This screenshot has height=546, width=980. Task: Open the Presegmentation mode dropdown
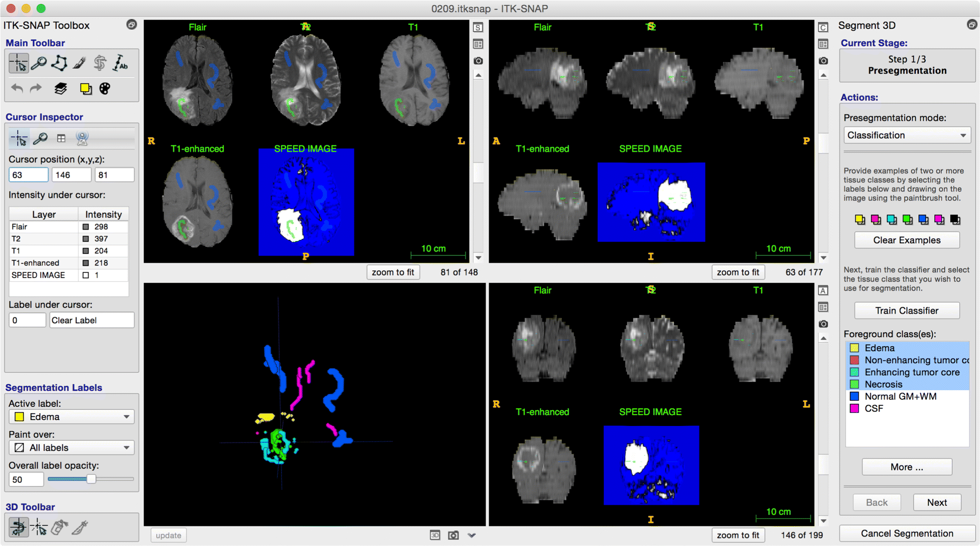click(x=906, y=135)
